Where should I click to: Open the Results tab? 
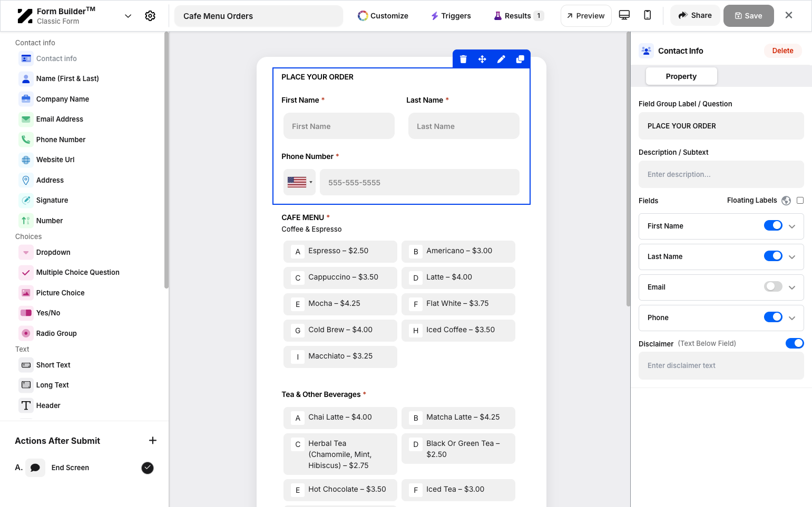518,16
